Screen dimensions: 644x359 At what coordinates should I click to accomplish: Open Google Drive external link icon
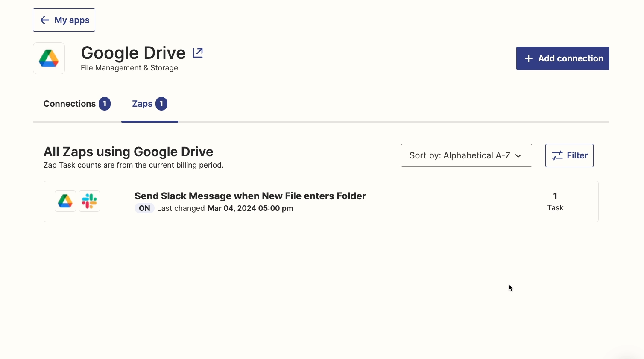(198, 53)
